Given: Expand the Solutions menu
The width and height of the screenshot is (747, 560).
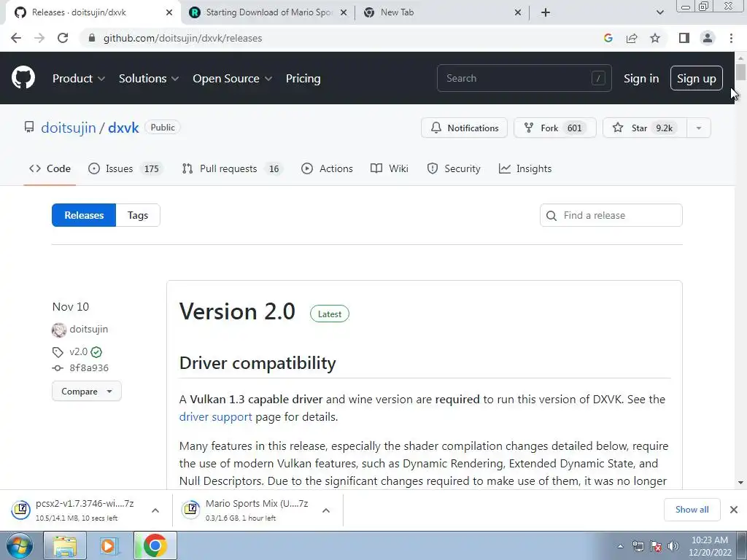Looking at the screenshot, I should [x=149, y=79].
